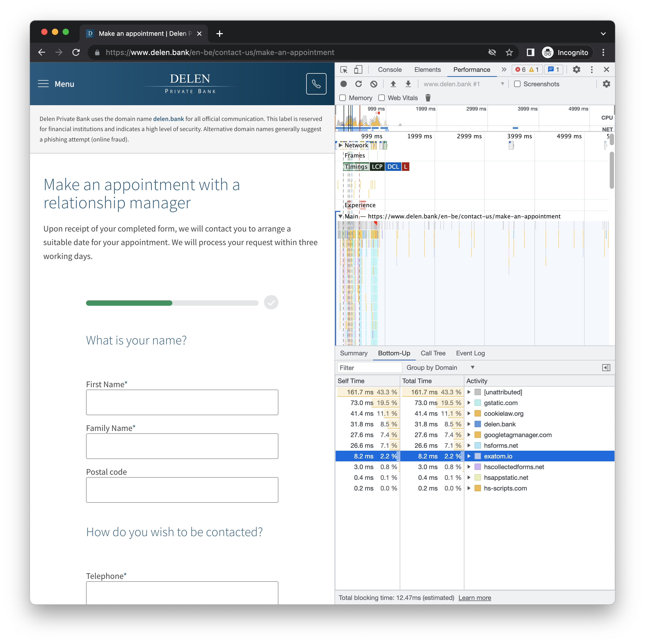
Task: Enable the Screenshots checkbox
Action: tap(517, 84)
